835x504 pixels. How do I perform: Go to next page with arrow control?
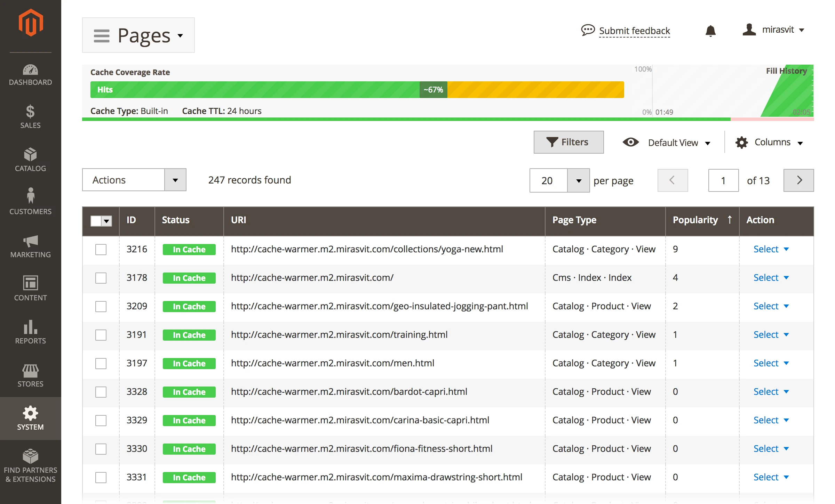798,180
